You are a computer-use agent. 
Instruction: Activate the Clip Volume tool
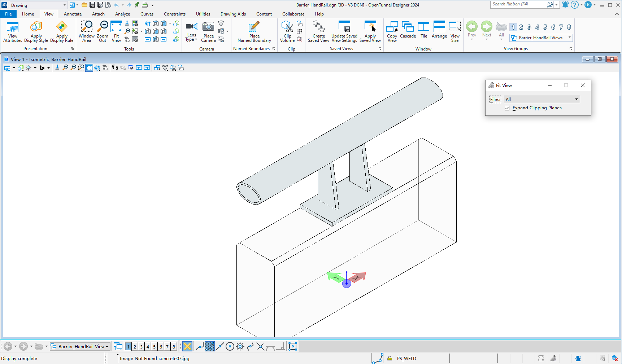pos(287,31)
